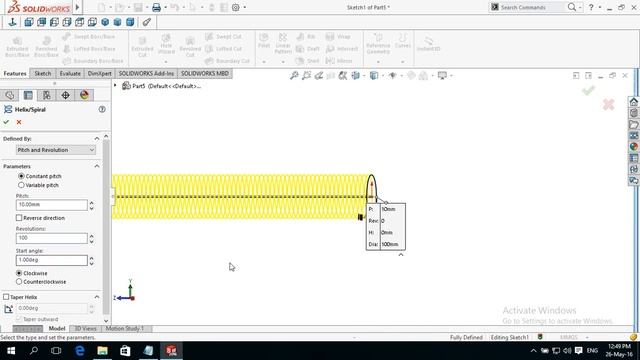Open the Search Commands magnifier dropdown
The image size is (640, 360).
580,7
